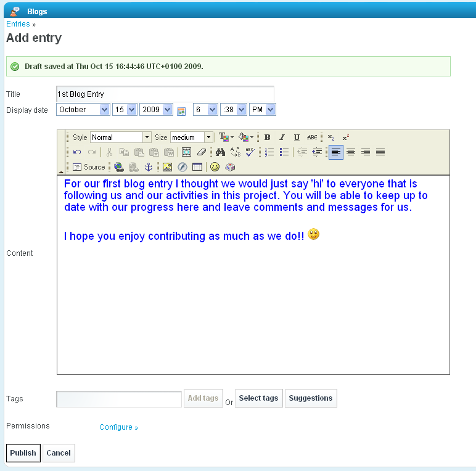
Task: Insert a smiley emoticon from the toolbar
Action: coord(215,167)
